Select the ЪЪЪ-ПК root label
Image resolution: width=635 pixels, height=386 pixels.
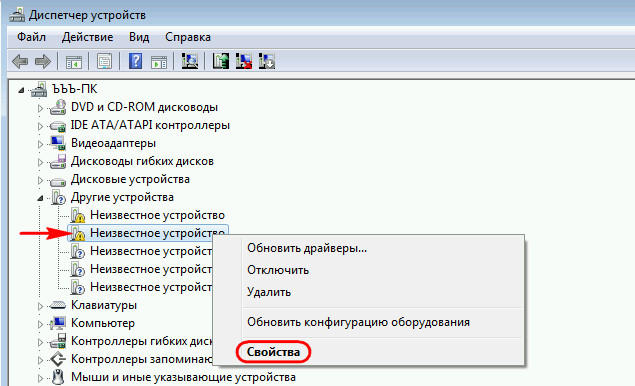click(75, 89)
